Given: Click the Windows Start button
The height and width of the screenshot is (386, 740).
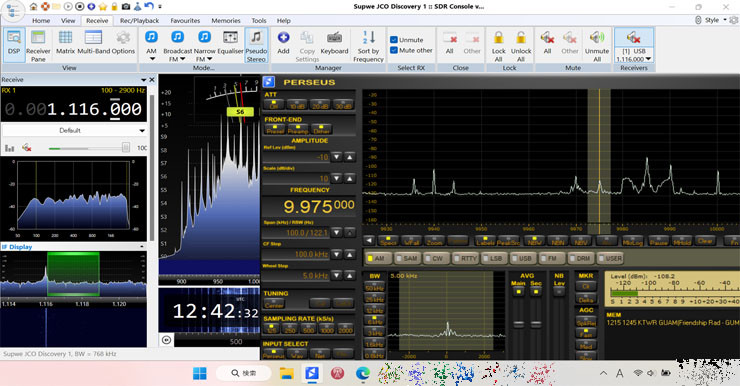Looking at the screenshot, I should pyautogui.click(x=200, y=374).
